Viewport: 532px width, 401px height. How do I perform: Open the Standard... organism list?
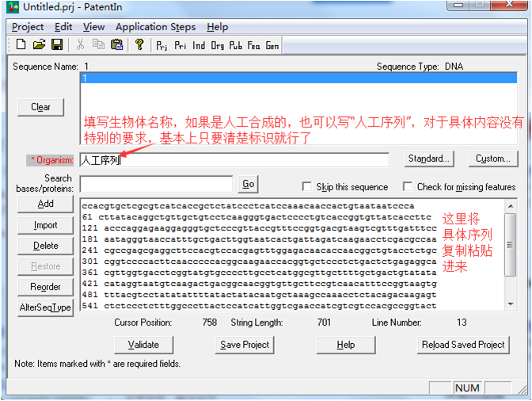(x=429, y=158)
